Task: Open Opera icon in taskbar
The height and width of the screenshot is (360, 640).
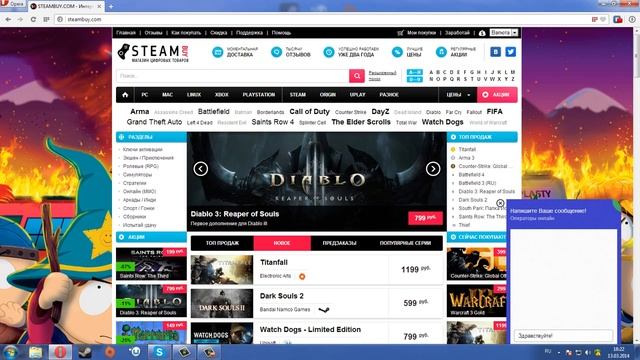Action: [x=60, y=352]
